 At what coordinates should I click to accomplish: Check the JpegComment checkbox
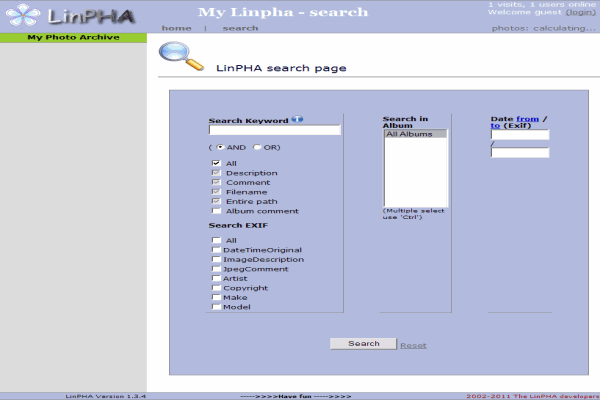point(216,269)
